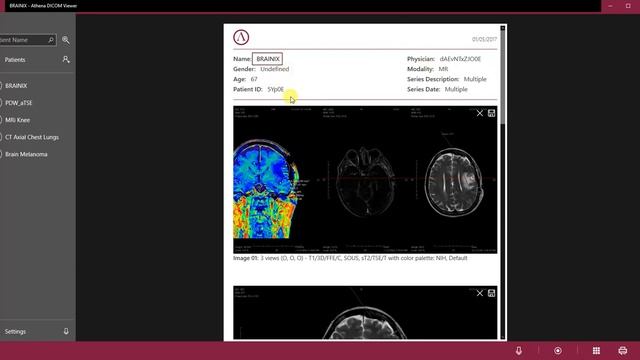Click the report vertical scrollbar
The height and width of the screenshot is (360, 640).
(x=503, y=78)
